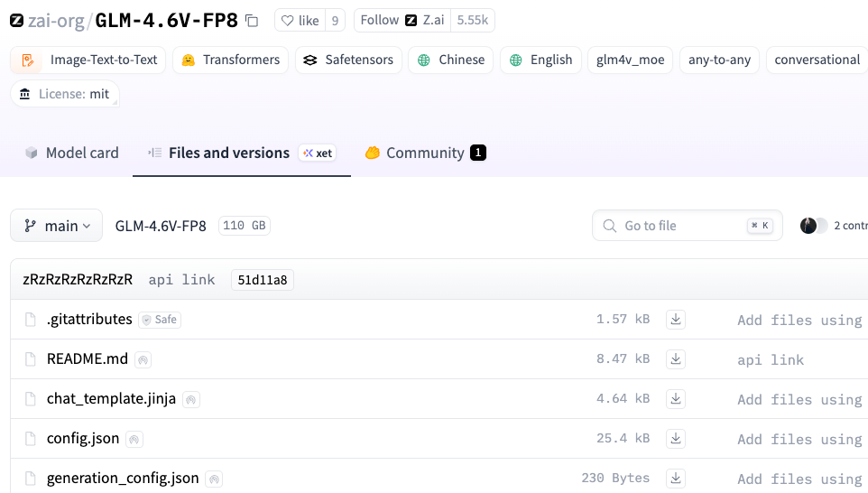
Task: Click the scan badge beside chat_template.jinja
Action: [191, 399]
